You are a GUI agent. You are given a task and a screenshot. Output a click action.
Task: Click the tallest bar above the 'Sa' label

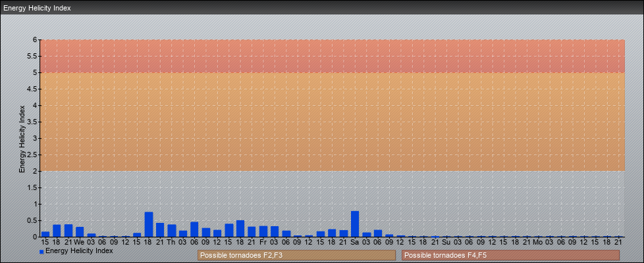tap(355, 224)
